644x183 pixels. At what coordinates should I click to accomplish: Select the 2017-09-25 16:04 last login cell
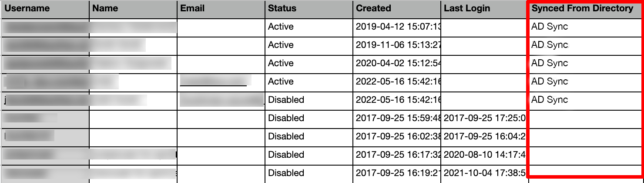(485, 137)
